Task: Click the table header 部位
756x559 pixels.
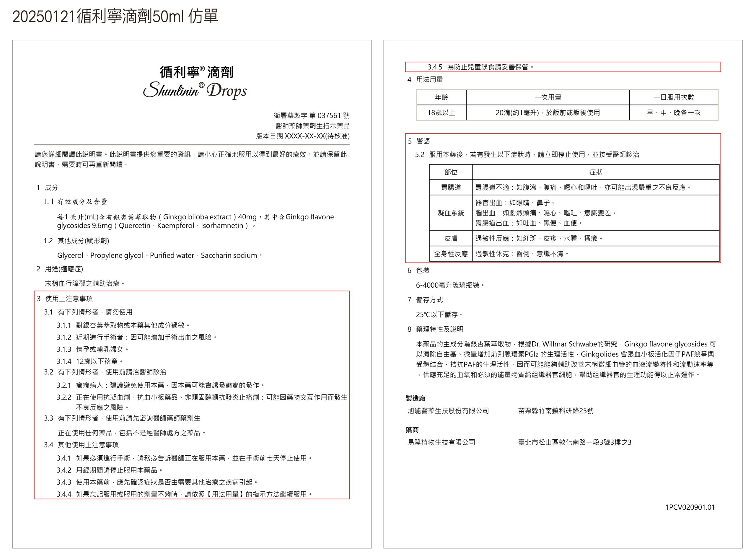Action: pyautogui.click(x=451, y=172)
